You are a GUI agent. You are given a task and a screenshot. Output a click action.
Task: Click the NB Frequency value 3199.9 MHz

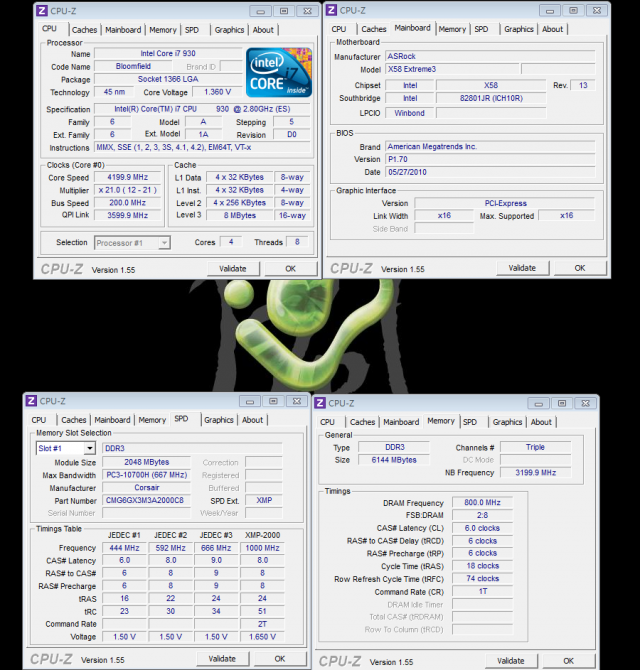click(x=536, y=472)
